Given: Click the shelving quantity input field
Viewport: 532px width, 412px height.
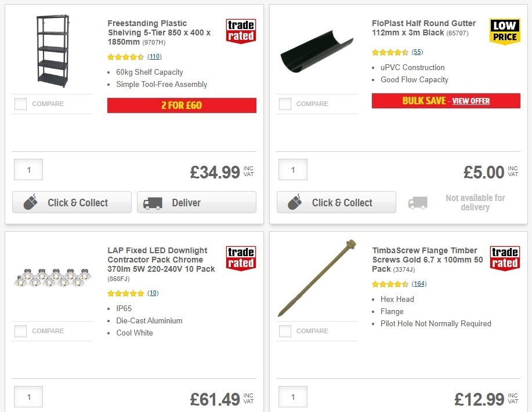Looking at the screenshot, I should click(28, 170).
